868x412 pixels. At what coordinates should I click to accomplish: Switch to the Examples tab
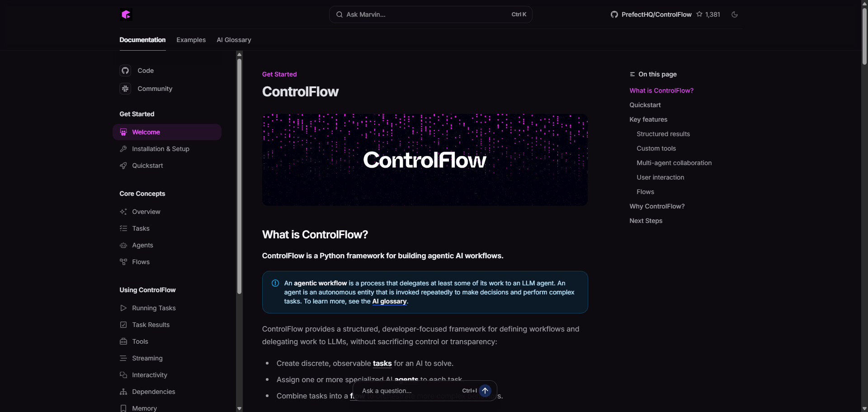(191, 40)
